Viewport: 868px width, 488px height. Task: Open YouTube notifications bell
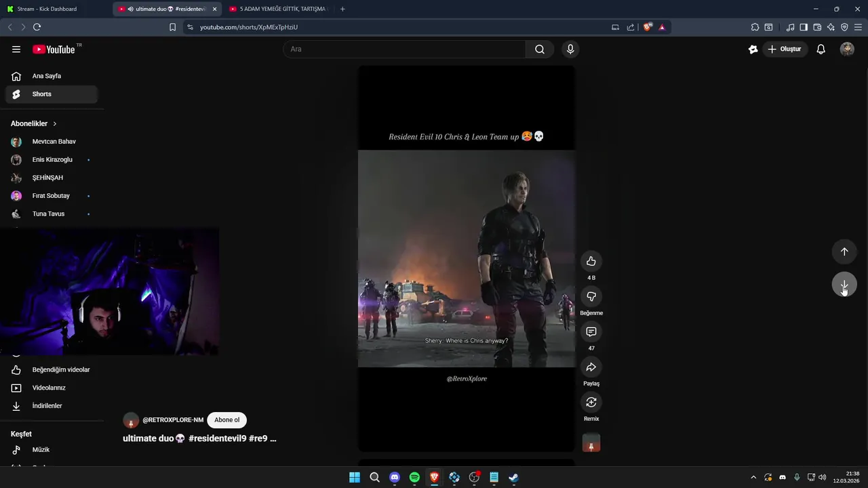(x=821, y=49)
